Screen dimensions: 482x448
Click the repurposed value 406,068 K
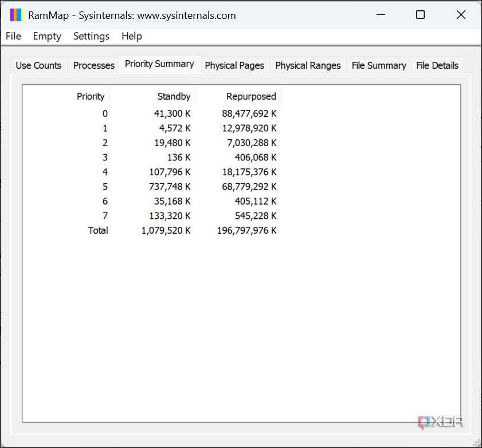[x=256, y=158]
